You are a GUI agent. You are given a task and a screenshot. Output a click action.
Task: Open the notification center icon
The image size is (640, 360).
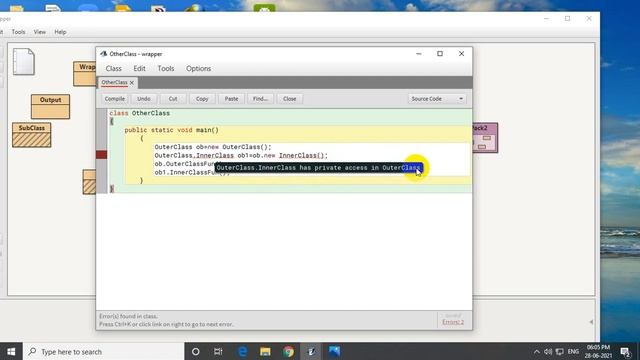[x=625, y=351]
